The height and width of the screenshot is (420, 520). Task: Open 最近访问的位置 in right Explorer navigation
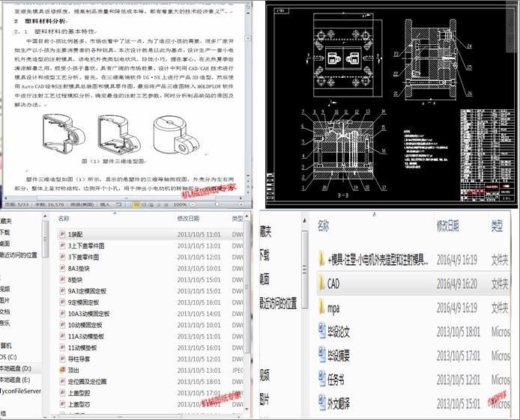click(x=278, y=303)
